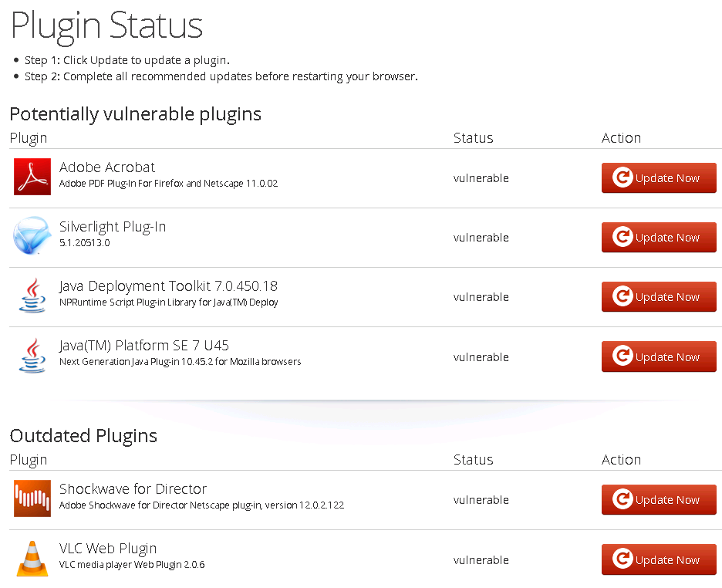Click the Potentially vulnerable plugins heading

pos(136,114)
